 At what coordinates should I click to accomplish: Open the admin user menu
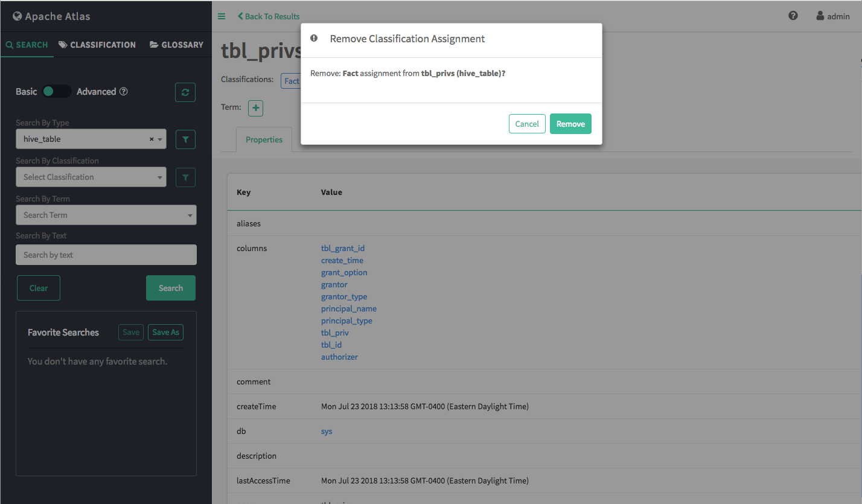click(833, 16)
